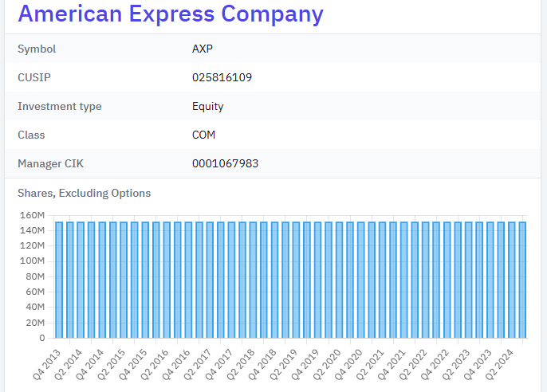The image size is (547, 392).
Task: Select the COM class value
Action: click(204, 135)
